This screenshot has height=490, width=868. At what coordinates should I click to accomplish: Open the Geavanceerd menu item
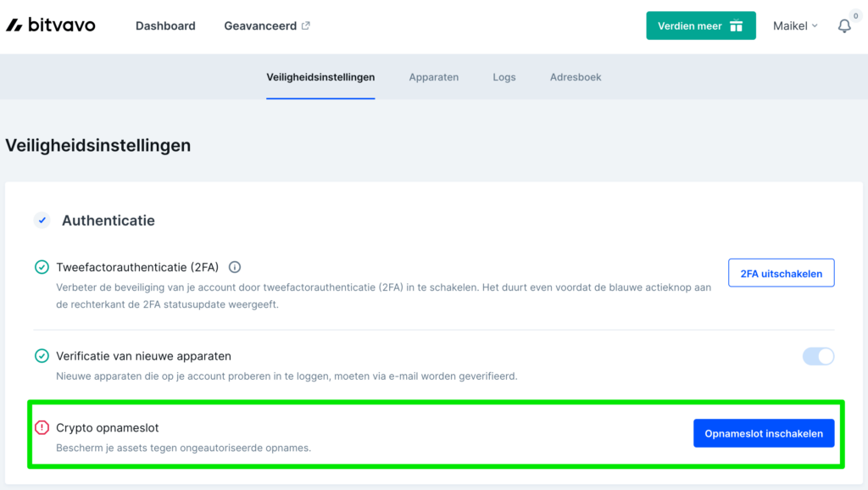click(260, 25)
